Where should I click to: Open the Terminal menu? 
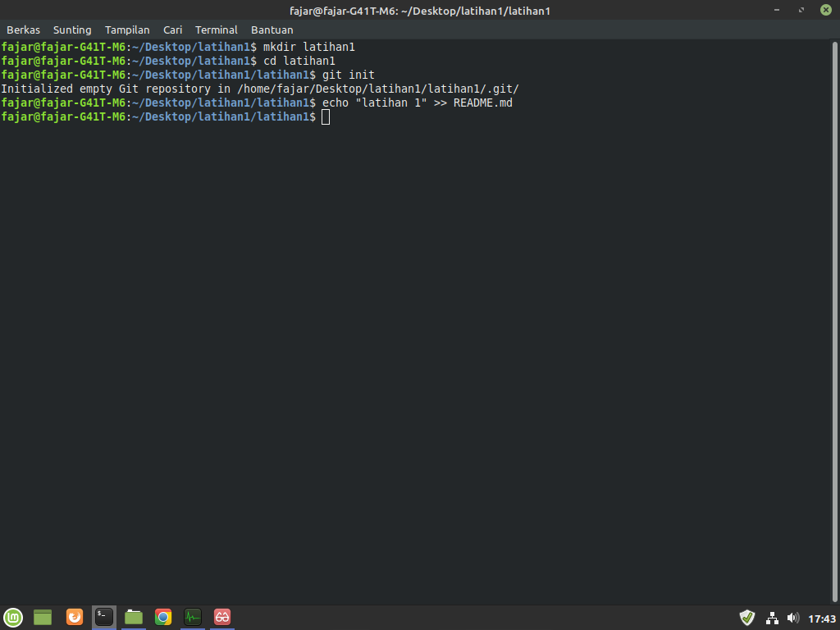pos(216,30)
